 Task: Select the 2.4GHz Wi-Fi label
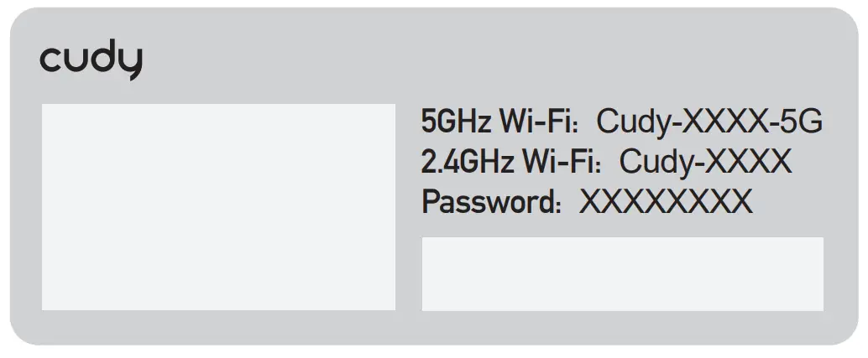pos(512,162)
